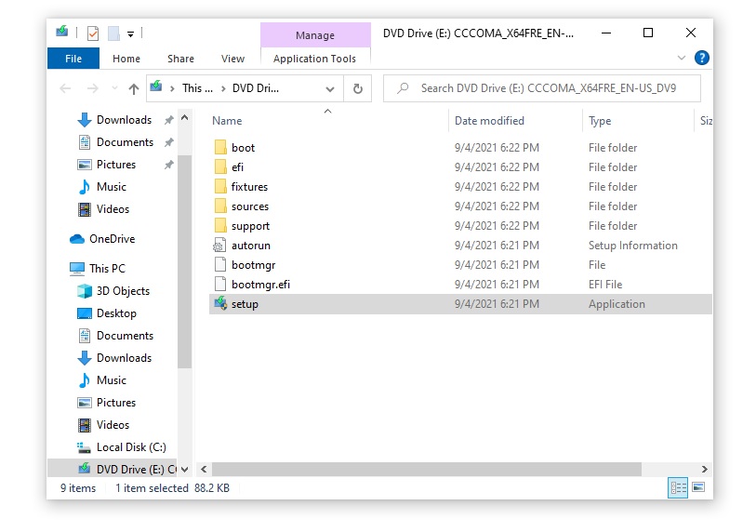Image resolution: width=756 pixels, height=532 pixels.
Task: Open 3D Objects under This PC
Action: tap(113, 291)
